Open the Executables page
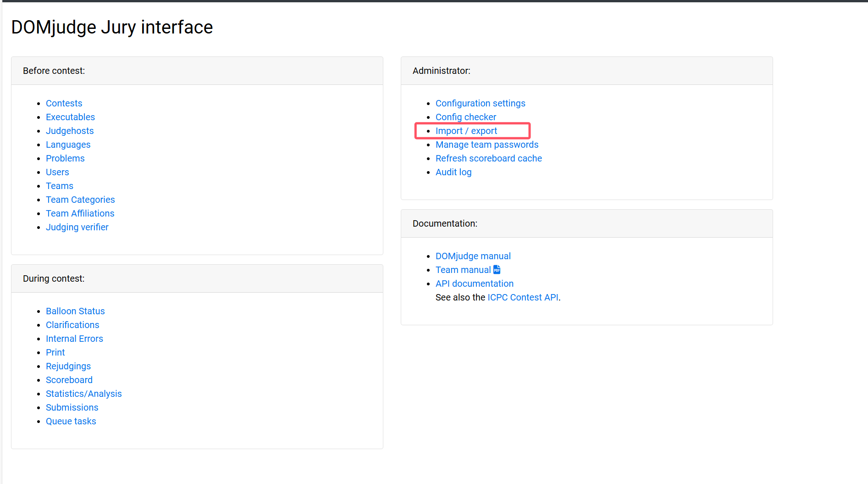The height and width of the screenshot is (484, 868). tap(70, 117)
